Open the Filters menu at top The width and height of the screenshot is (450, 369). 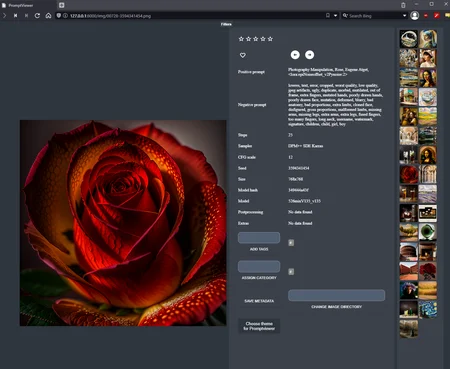[x=226, y=24]
